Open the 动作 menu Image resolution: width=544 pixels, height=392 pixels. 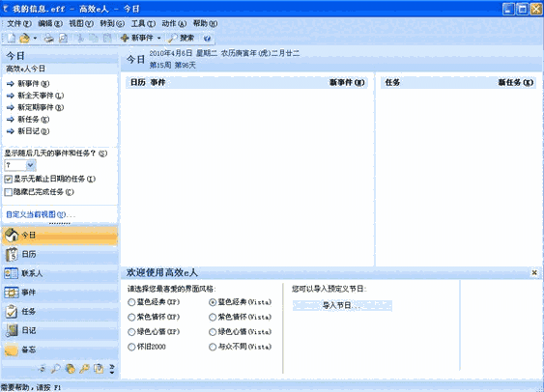pyautogui.click(x=174, y=23)
